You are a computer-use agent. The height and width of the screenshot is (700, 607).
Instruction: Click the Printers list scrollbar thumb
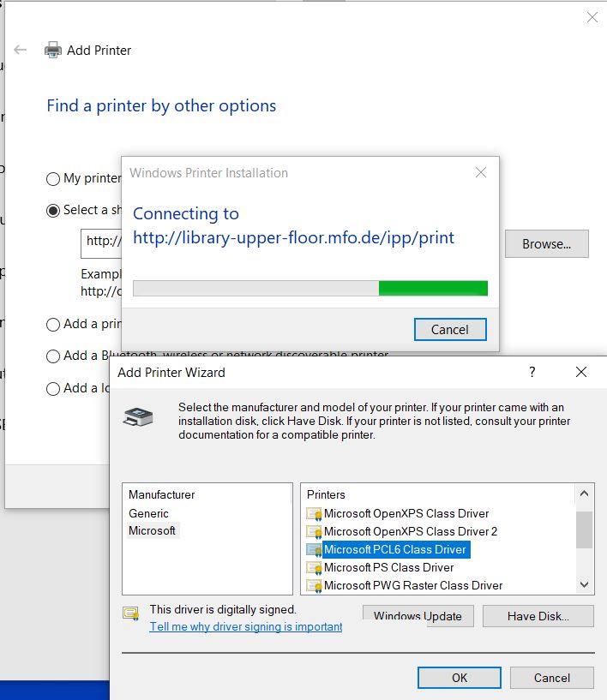click(584, 529)
